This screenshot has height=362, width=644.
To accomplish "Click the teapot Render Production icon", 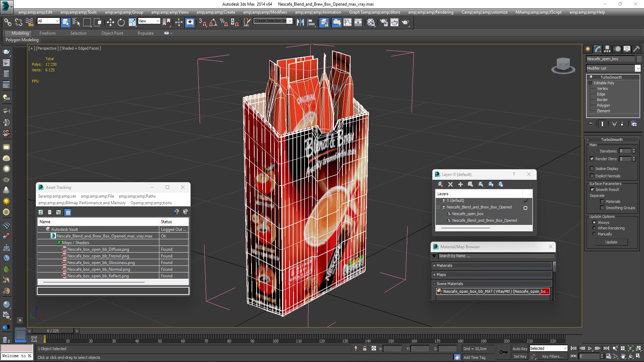I will pyautogui.click(x=405, y=22).
